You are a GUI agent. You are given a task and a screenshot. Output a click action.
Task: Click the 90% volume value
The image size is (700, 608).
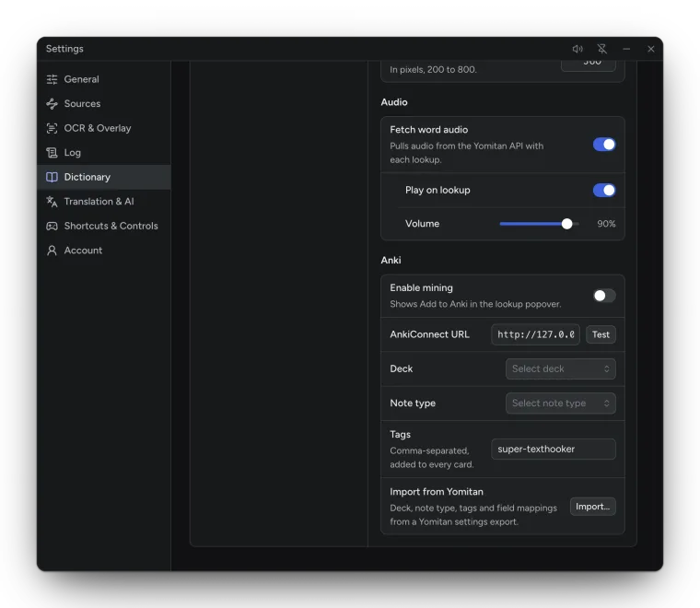pyautogui.click(x=606, y=224)
